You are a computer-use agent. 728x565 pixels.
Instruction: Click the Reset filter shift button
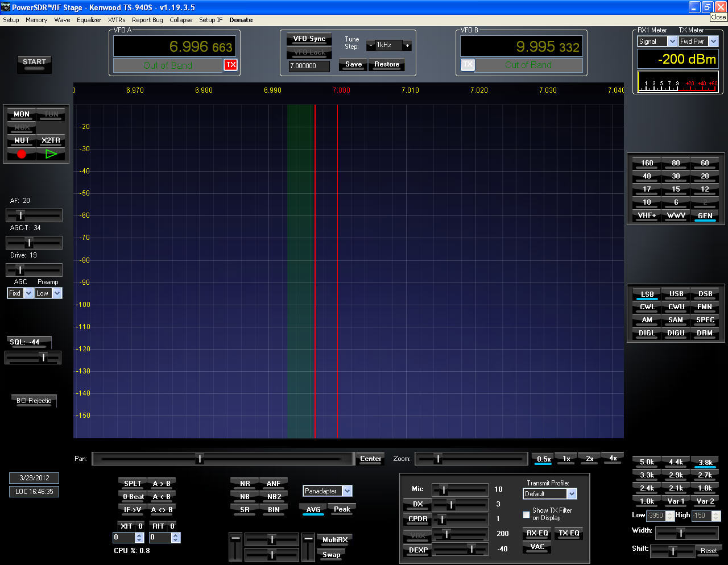click(709, 551)
